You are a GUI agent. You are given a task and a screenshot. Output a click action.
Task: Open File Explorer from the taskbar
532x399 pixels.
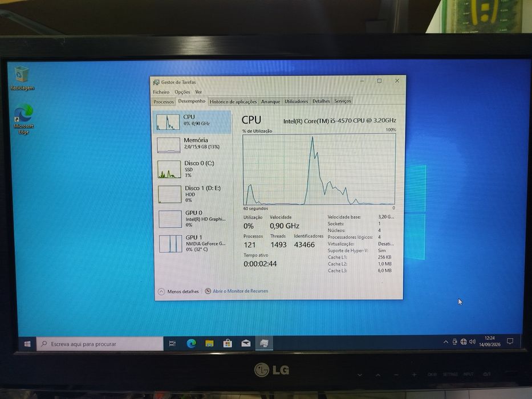pos(209,343)
